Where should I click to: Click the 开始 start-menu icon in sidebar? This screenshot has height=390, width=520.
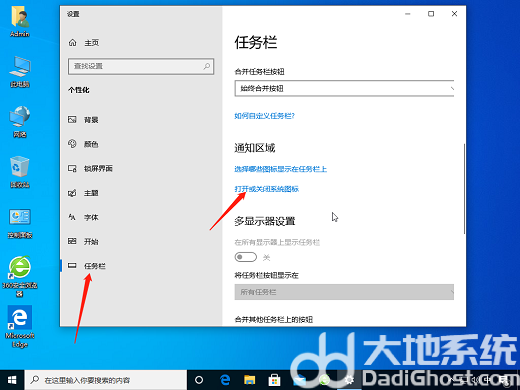point(72,241)
